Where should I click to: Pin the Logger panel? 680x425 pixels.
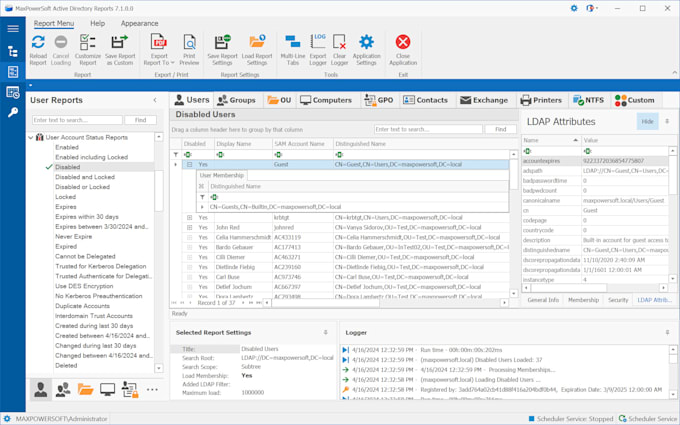click(667, 332)
